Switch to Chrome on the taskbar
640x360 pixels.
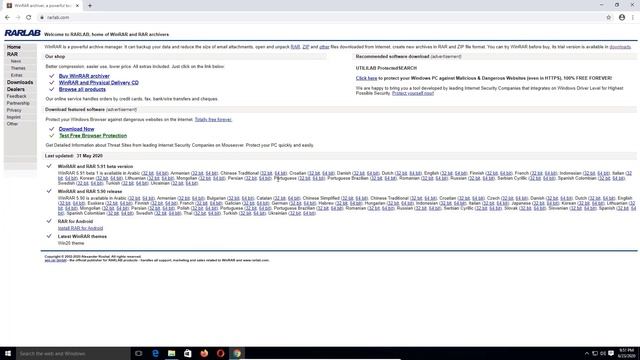click(237, 353)
